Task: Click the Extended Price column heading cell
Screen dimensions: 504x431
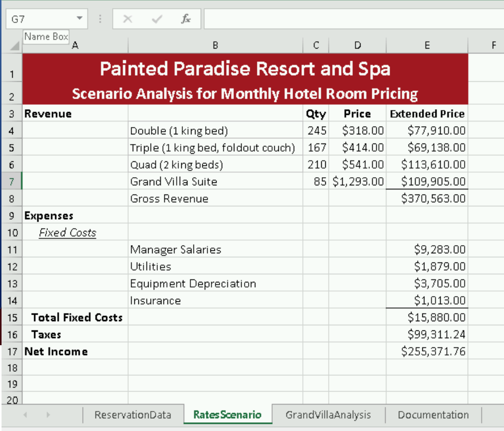Action: coord(427,113)
